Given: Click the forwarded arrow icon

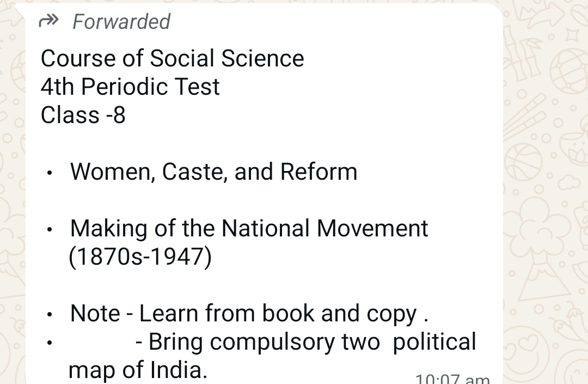Looking at the screenshot, I should click(48, 21).
